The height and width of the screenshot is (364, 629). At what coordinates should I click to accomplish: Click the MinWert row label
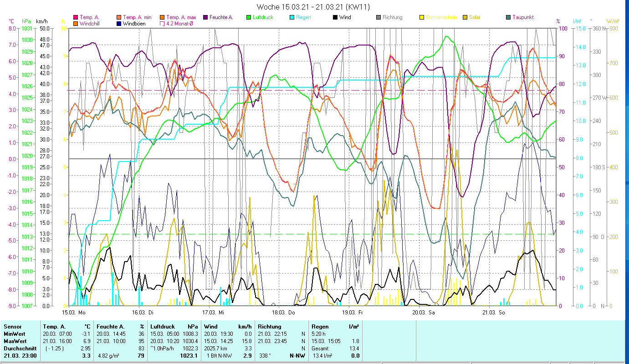pos(15,334)
